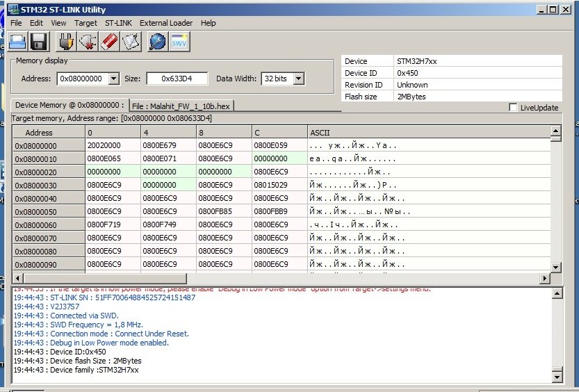Click the Full chip erase icon
579x392 pixels.
click(109, 41)
